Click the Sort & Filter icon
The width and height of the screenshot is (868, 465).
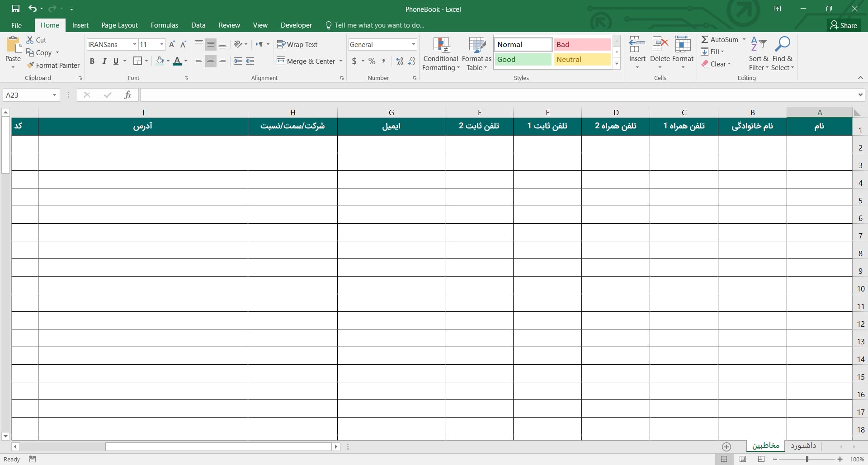pos(758,44)
